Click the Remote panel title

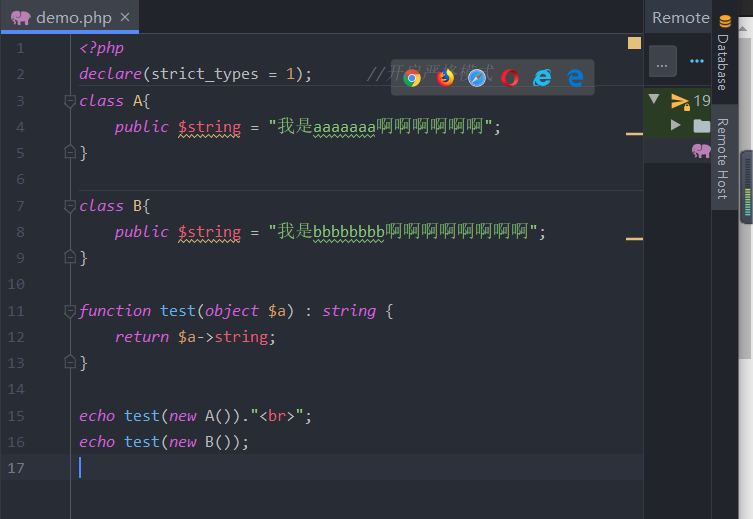coord(680,18)
